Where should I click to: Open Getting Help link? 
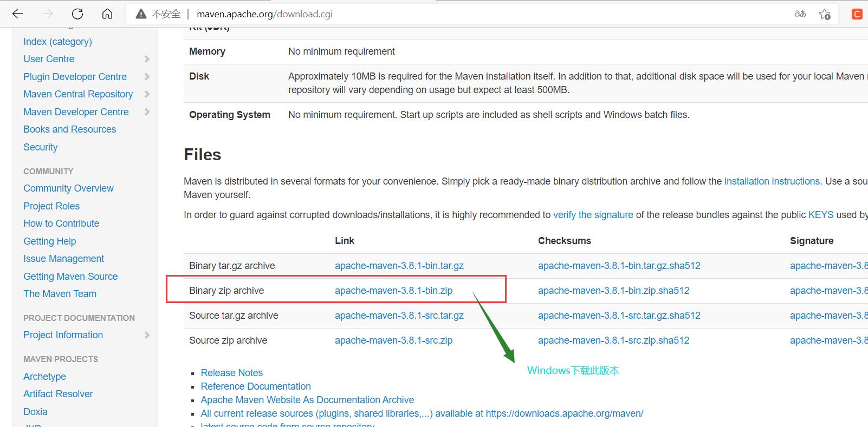[49, 241]
